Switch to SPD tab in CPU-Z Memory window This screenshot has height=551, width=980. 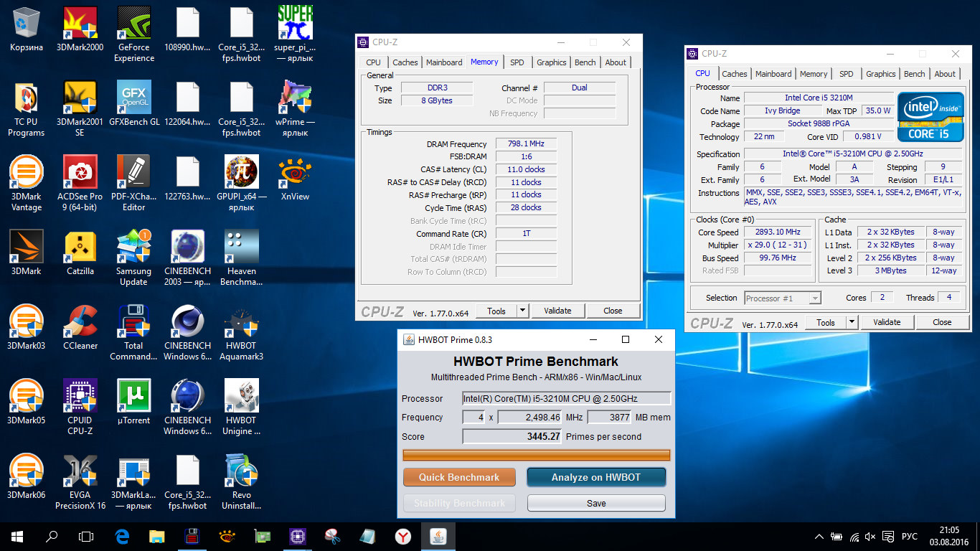[x=517, y=62]
